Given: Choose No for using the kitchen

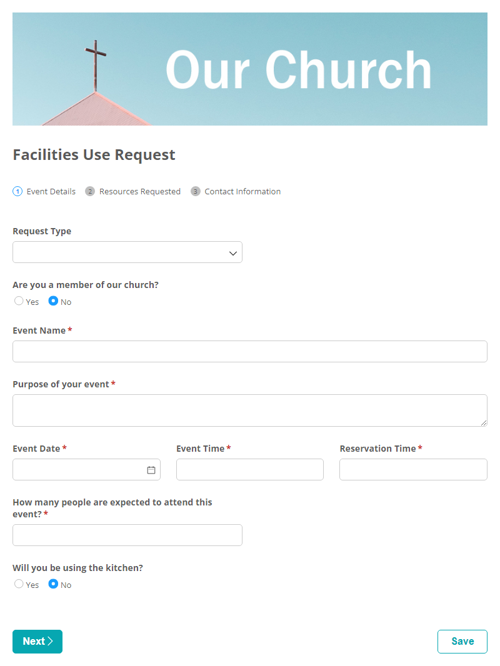Looking at the screenshot, I should (x=53, y=584).
